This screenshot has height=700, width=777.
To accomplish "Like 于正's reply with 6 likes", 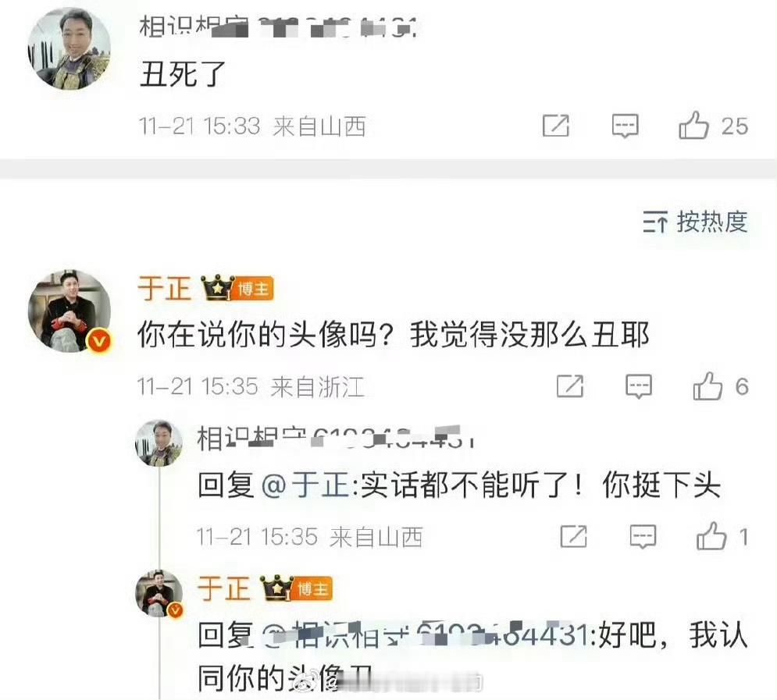I will [707, 386].
